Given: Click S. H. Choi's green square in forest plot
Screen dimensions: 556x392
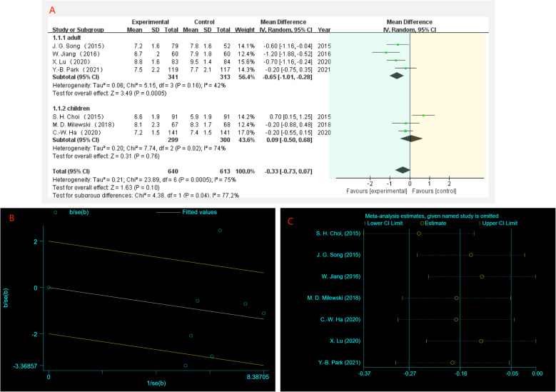Looking at the screenshot, I should coord(423,115).
